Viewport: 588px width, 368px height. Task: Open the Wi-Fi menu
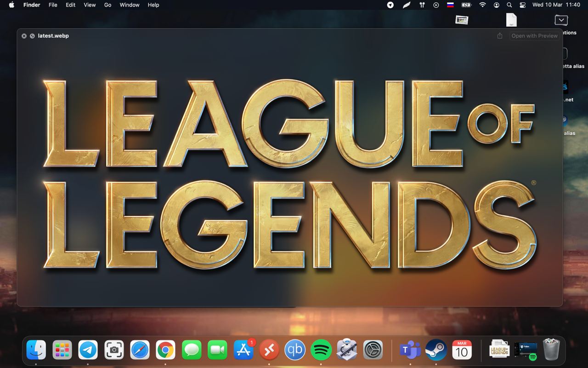coord(482,5)
